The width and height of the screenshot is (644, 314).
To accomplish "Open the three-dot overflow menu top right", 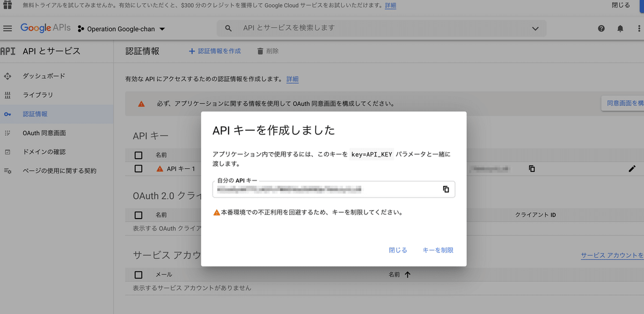I will [x=640, y=28].
